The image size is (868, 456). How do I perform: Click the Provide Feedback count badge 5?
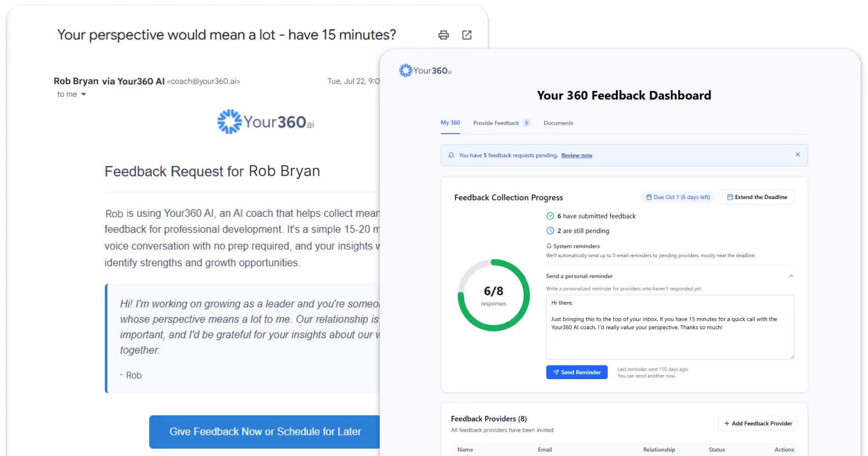[x=527, y=123]
